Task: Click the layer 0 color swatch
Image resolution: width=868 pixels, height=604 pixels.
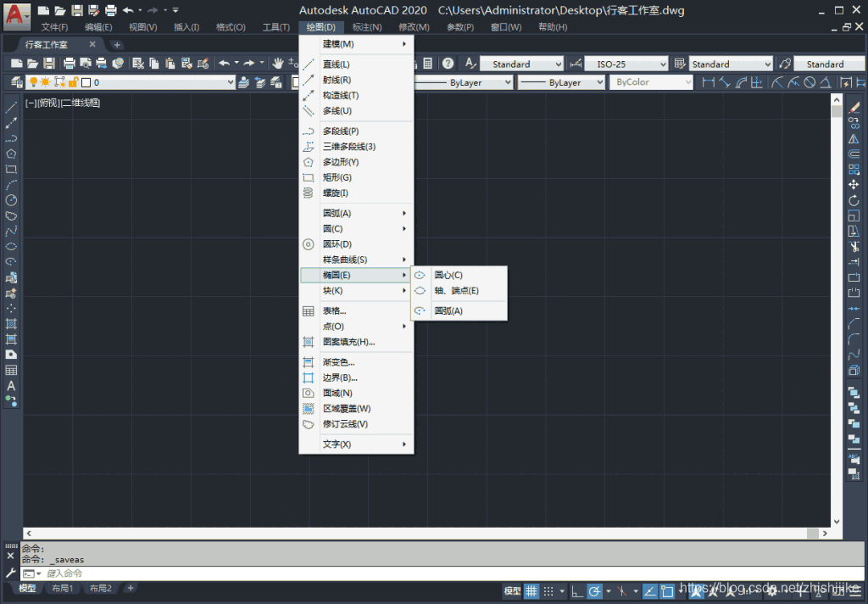Action: pyautogui.click(x=86, y=82)
